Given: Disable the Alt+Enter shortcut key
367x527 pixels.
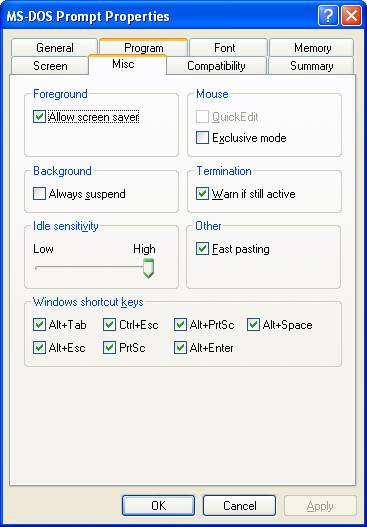Looking at the screenshot, I should click(x=180, y=348).
